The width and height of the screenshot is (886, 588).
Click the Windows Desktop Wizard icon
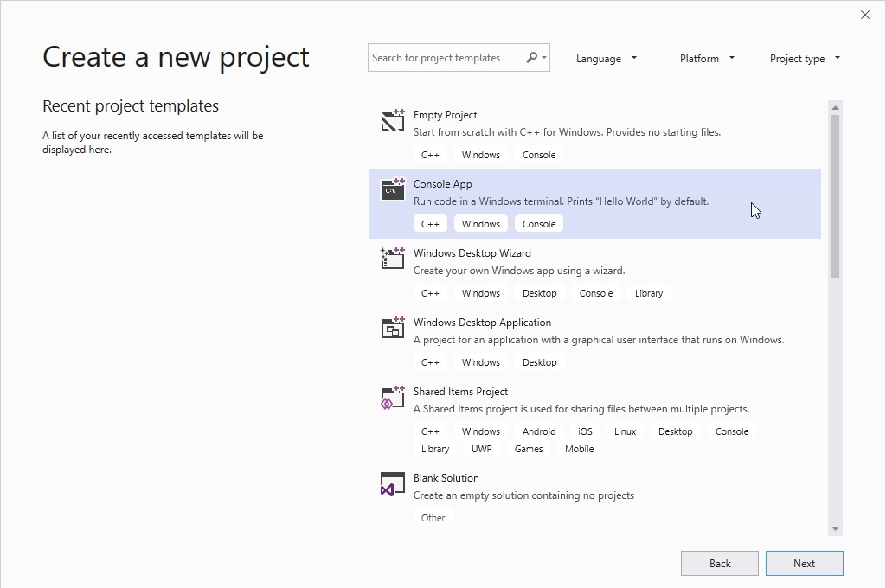[393, 259]
